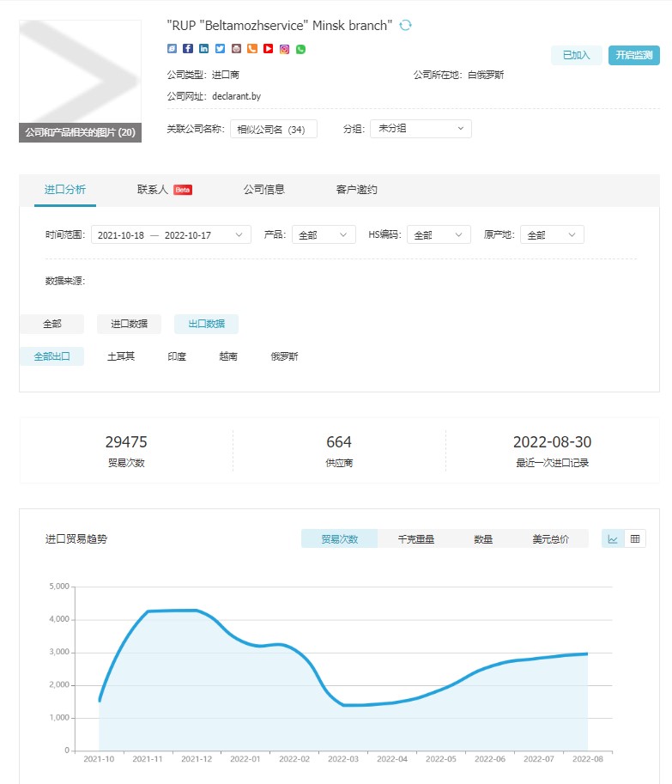This screenshot has height=784, width=672.
Task: Click the 29475 trade count value
Action: tap(126, 442)
